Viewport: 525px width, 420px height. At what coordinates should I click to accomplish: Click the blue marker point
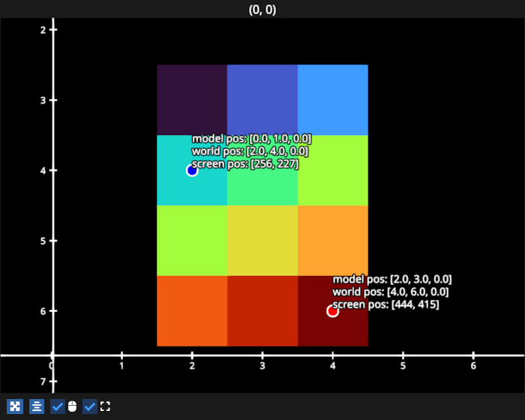click(192, 170)
